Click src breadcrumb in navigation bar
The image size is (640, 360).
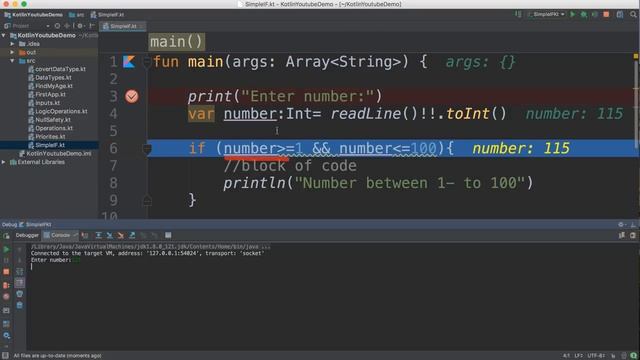point(76,15)
